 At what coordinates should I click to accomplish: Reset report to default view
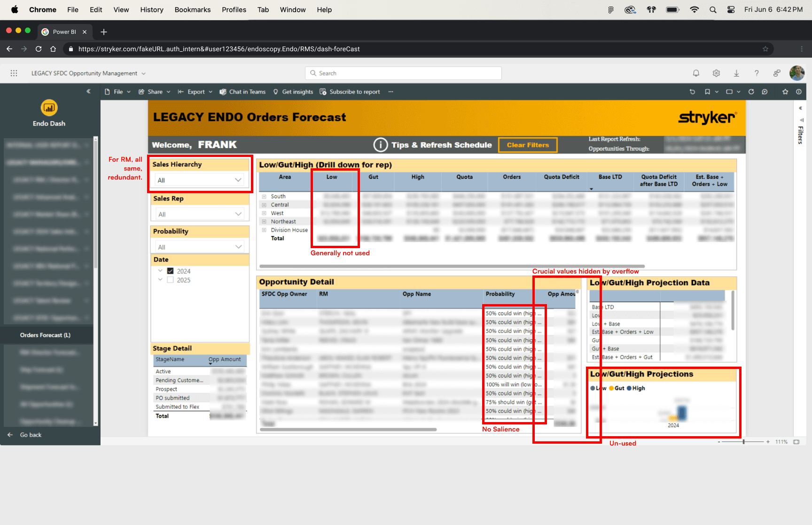pyautogui.click(x=692, y=92)
